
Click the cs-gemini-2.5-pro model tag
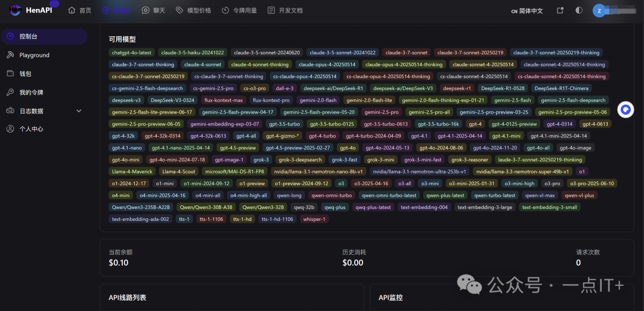coord(213,88)
